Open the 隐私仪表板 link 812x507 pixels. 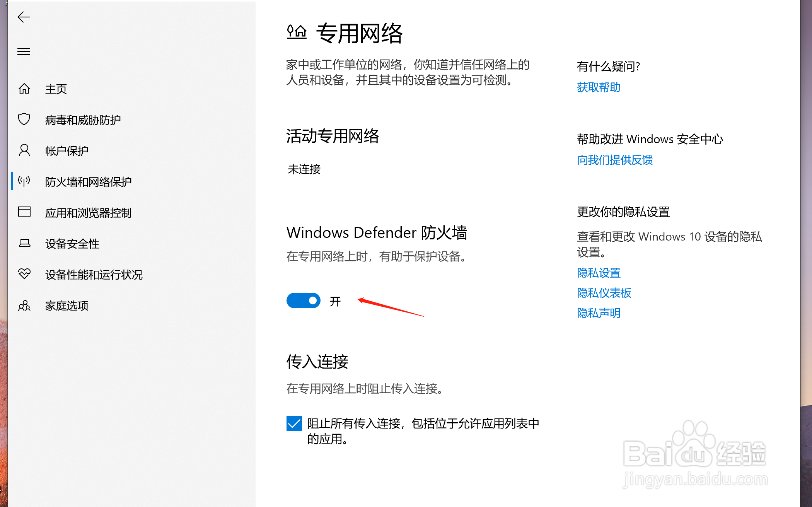[x=604, y=293]
